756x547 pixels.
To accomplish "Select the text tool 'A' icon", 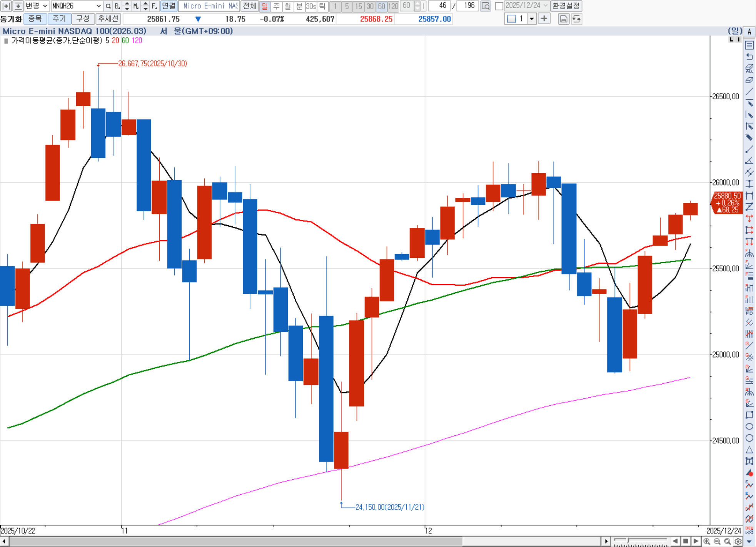I will click(749, 32).
